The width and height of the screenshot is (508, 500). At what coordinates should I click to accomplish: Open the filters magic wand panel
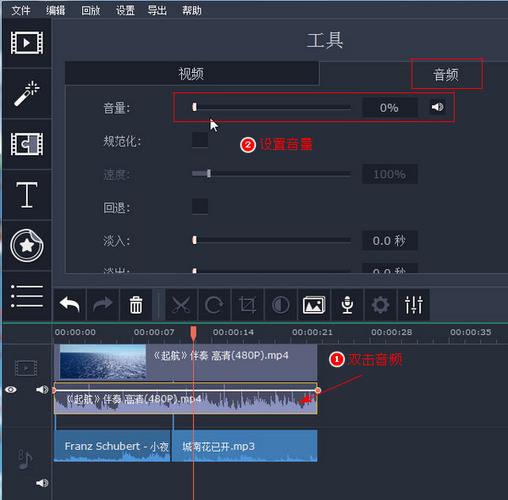pos(27,93)
